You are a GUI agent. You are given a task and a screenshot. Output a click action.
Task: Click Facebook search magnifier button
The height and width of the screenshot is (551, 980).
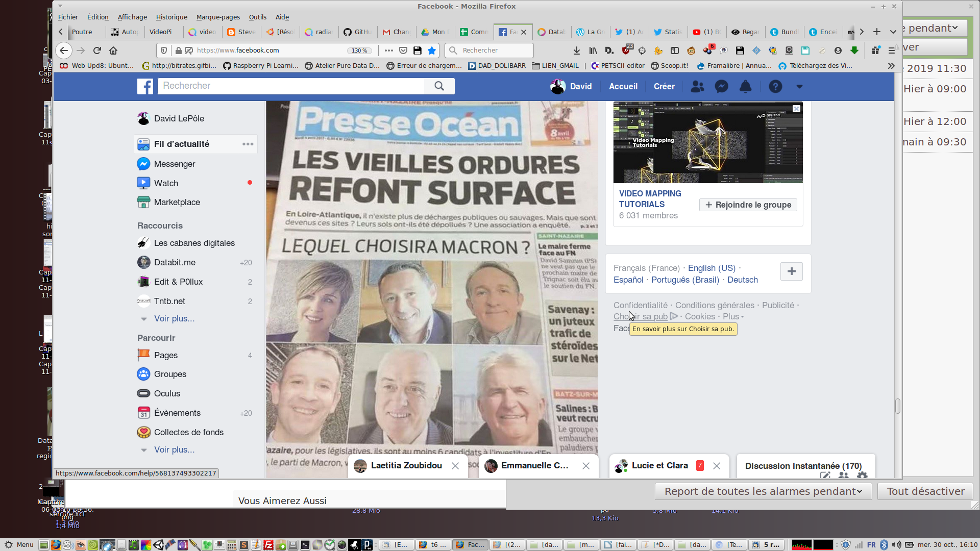[439, 86]
